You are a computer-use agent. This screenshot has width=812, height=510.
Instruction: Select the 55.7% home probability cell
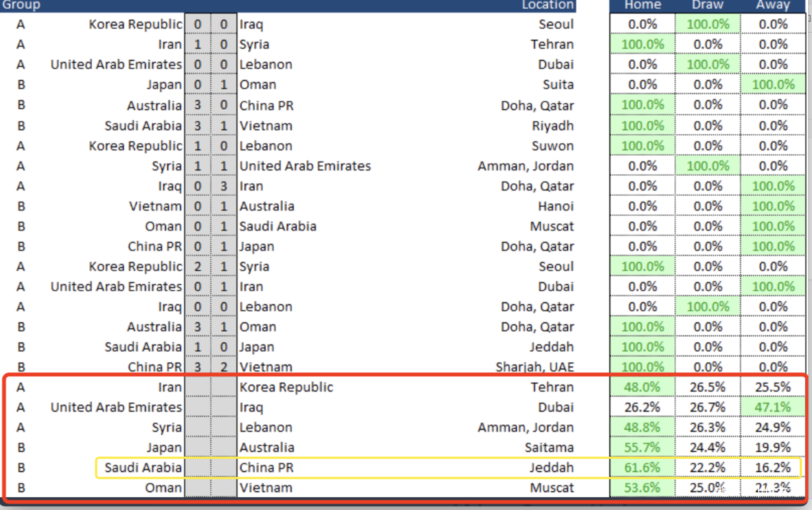[x=642, y=448]
